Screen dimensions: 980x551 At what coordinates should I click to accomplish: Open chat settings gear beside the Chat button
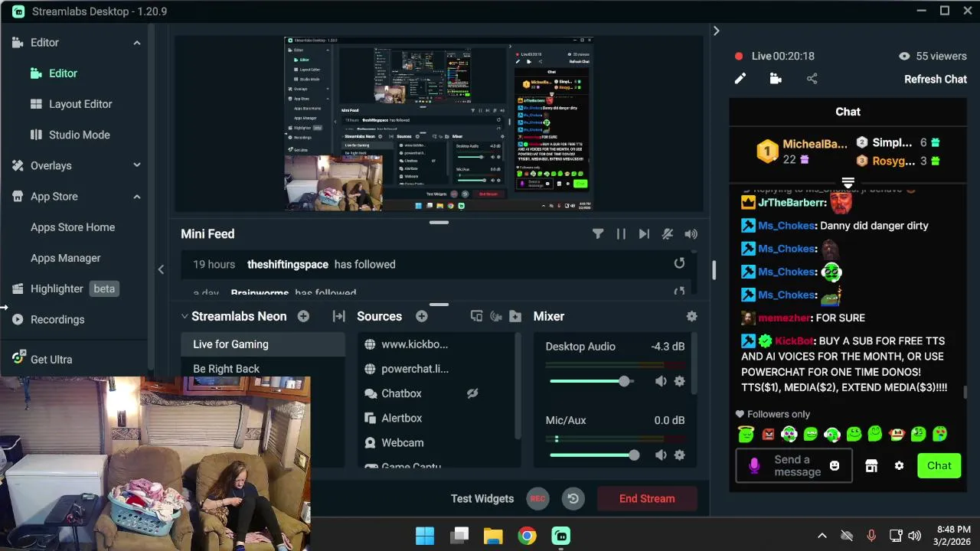[x=899, y=465]
